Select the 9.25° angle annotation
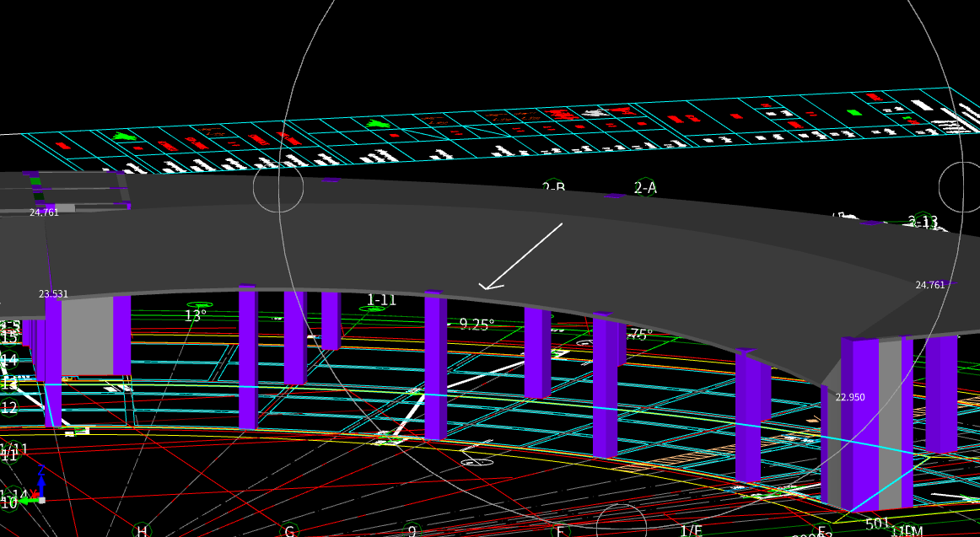Image resolution: width=980 pixels, height=537 pixels. tap(477, 324)
